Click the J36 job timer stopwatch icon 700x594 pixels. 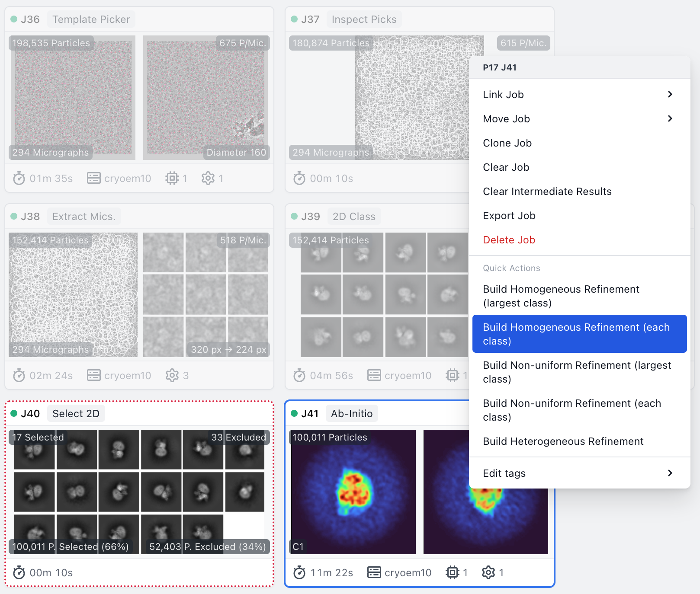pos(19,179)
